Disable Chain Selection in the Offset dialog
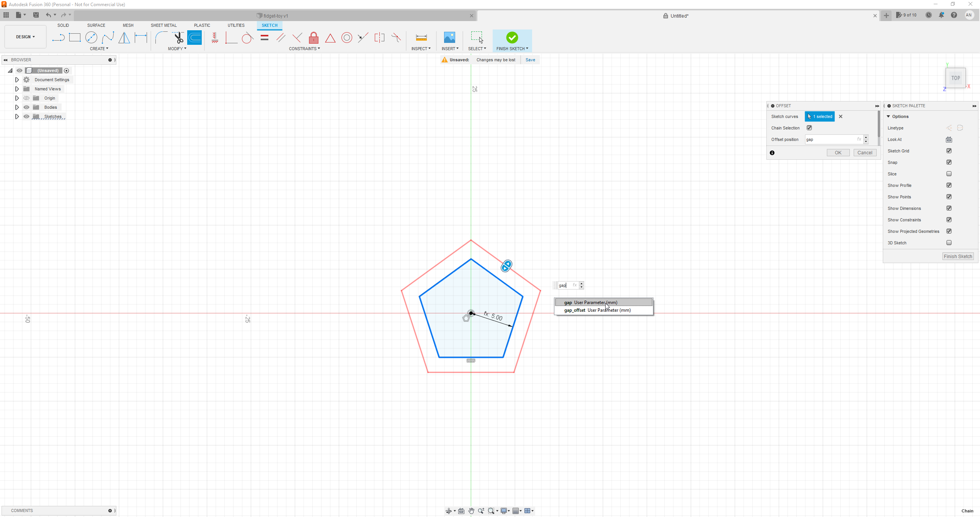 tap(809, 128)
